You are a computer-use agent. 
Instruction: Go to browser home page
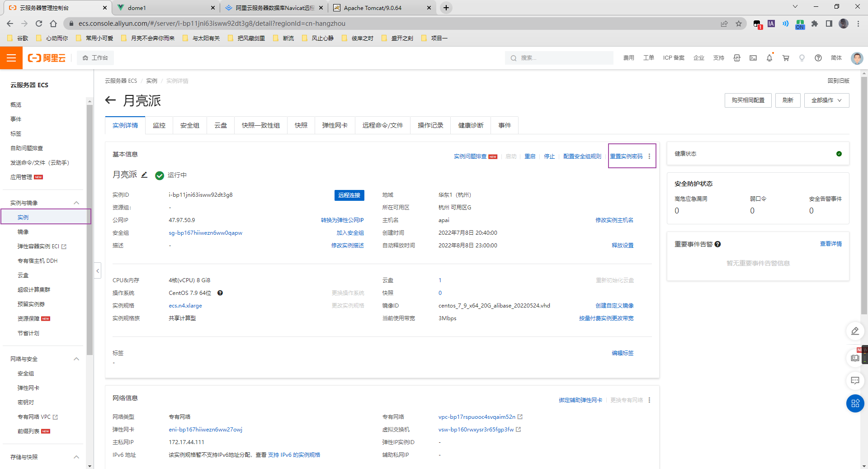53,24
